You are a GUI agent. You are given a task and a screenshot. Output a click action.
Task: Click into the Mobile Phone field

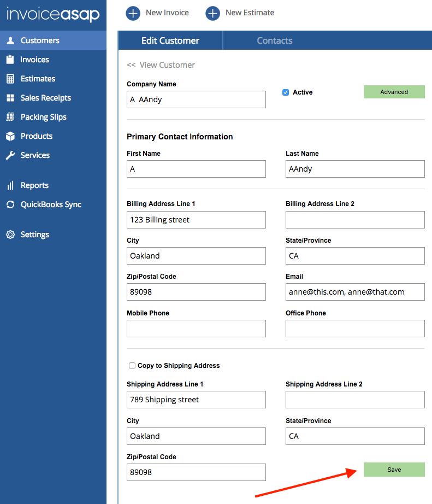point(196,329)
